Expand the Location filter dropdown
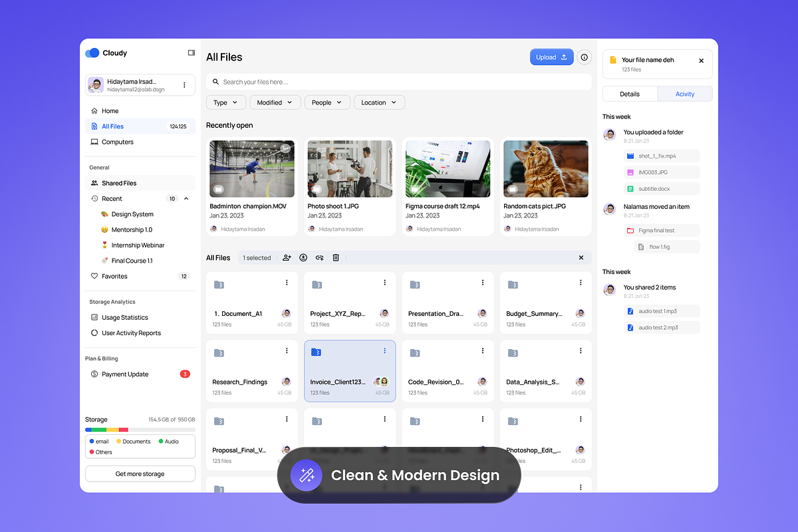The height and width of the screenshot is (532, 798). click(378, 102)
